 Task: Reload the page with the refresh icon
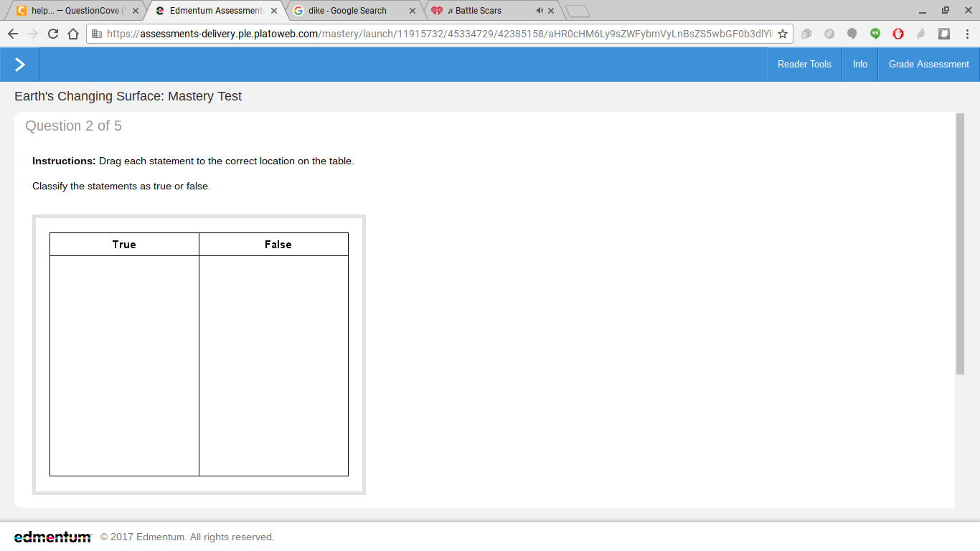coord(52,34)
